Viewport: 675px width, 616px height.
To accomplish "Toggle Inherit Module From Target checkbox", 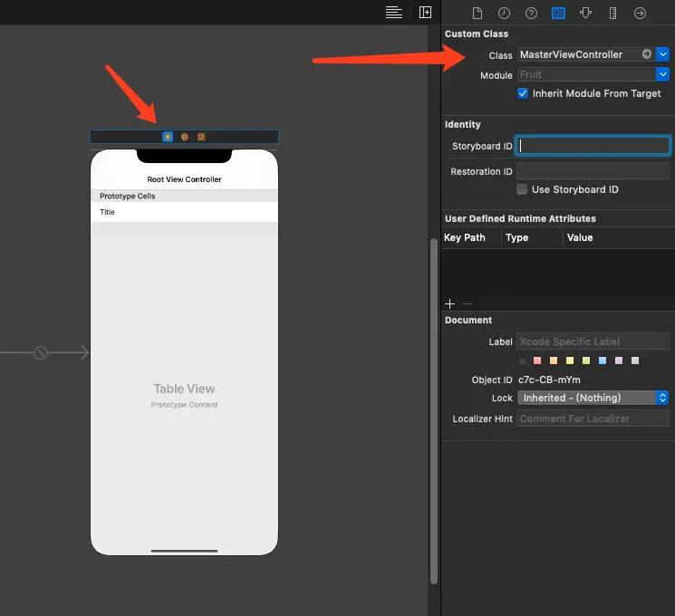I will tap(523, 93).
